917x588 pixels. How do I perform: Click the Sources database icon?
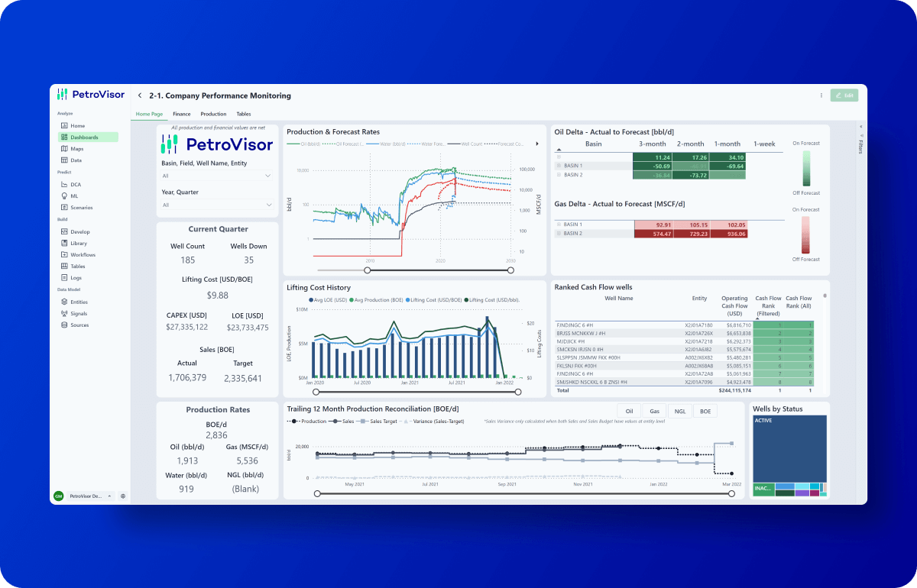64,325
